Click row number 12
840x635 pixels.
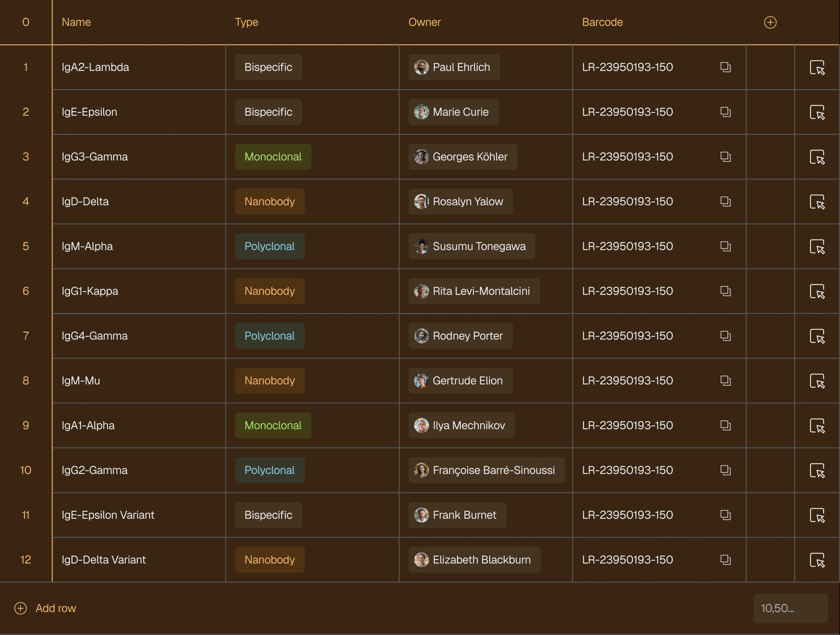pyautogui.click(x=25, y=560)
